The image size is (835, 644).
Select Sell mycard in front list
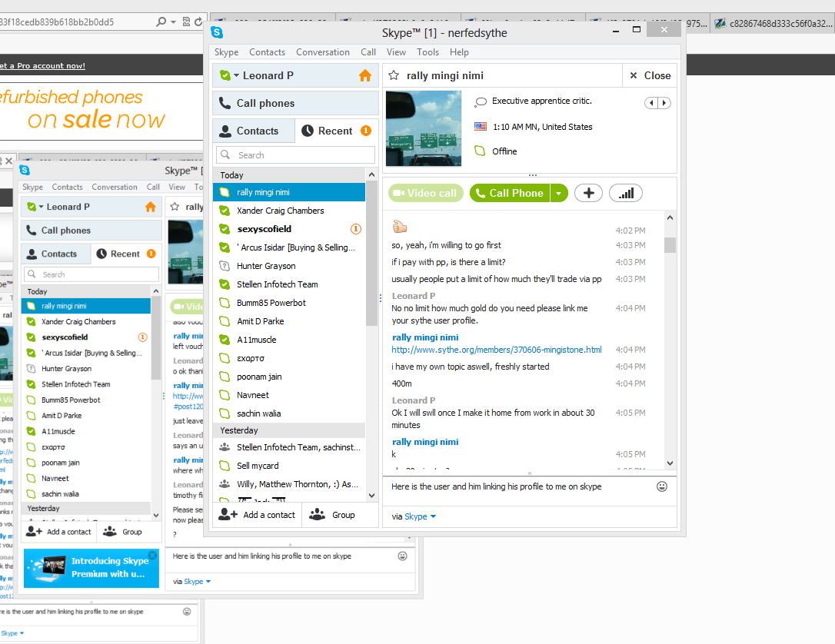tap(289, 466)
